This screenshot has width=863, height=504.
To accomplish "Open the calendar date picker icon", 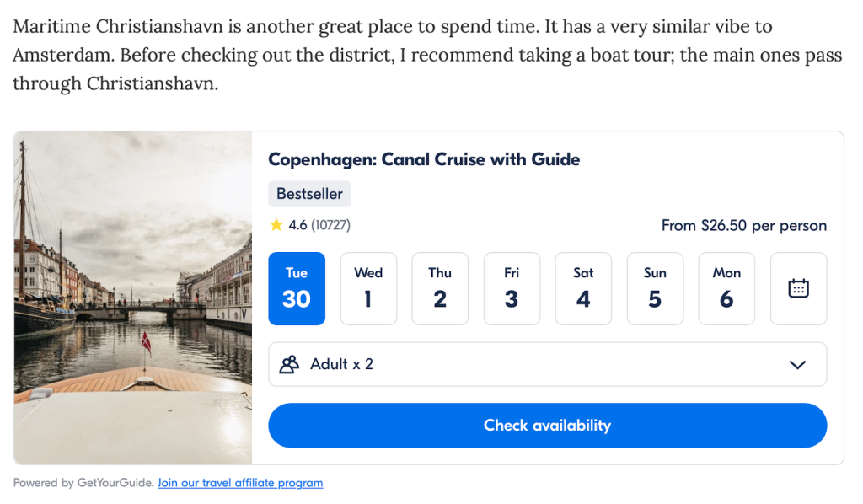I will coord(798,288).
